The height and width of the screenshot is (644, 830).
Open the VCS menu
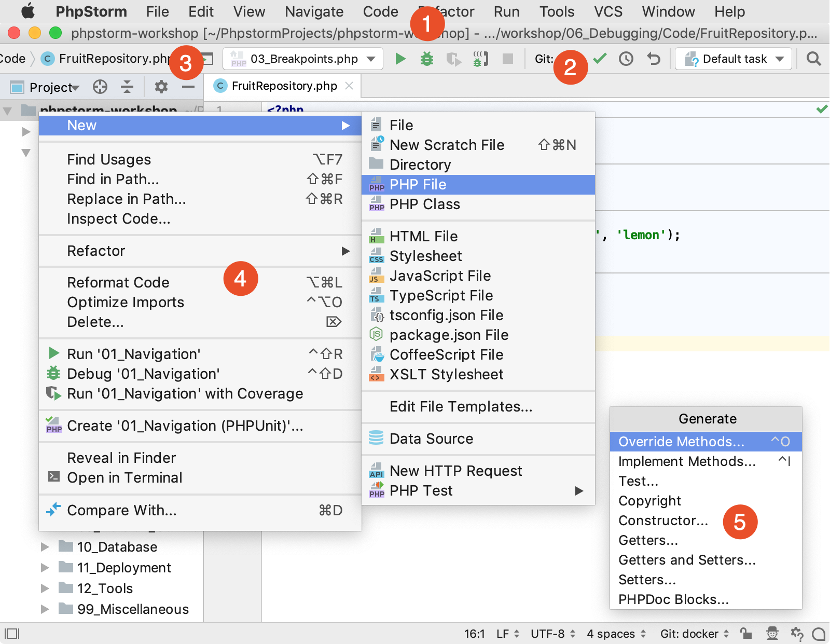[608, 11]
